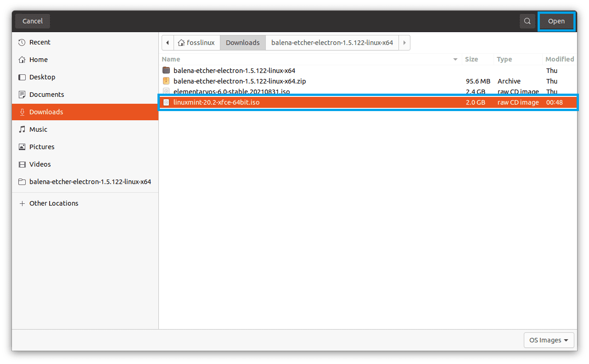Viewport: 589px width, 364px height.
Task: Click the plus icon beside Other Locations
Action: pyautogui.click(x=22, y=203)
